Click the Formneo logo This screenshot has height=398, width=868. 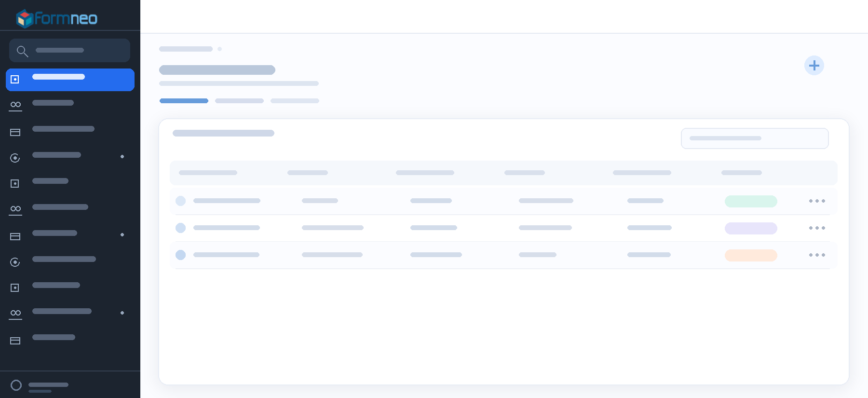[57, 18]
